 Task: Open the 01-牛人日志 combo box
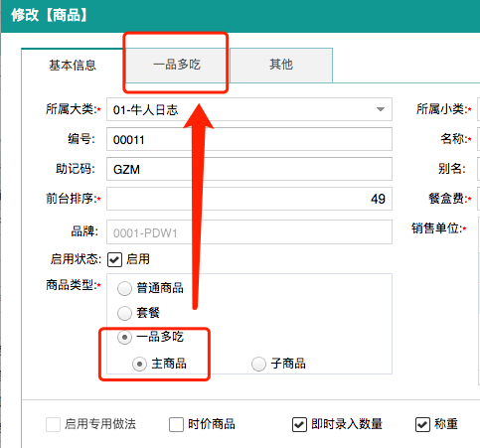coord(249,109)
